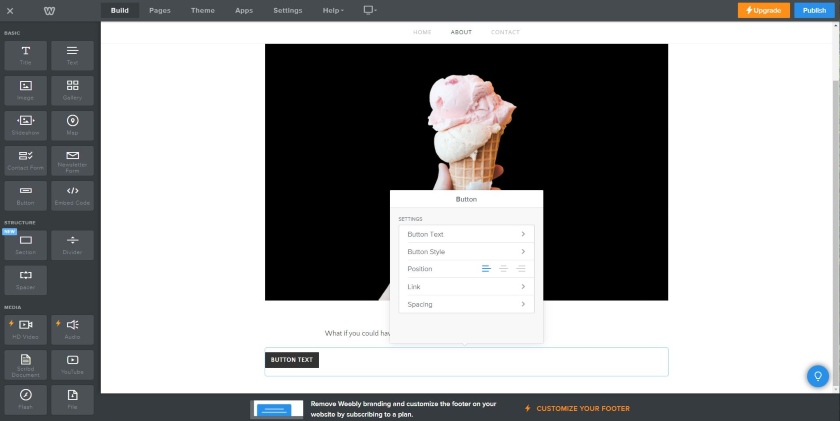840x421 pixels.
Task: Expand the Spacing setting
Action: point(466,304)
